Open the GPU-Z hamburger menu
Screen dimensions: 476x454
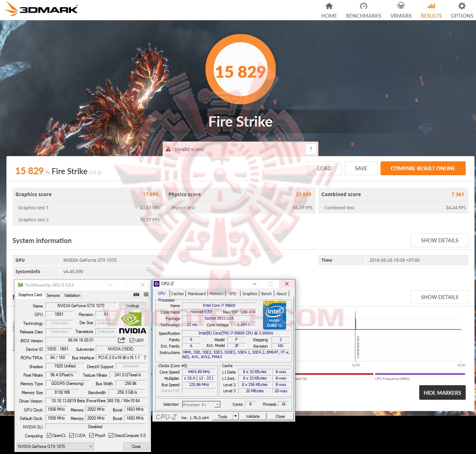[146, 294]
